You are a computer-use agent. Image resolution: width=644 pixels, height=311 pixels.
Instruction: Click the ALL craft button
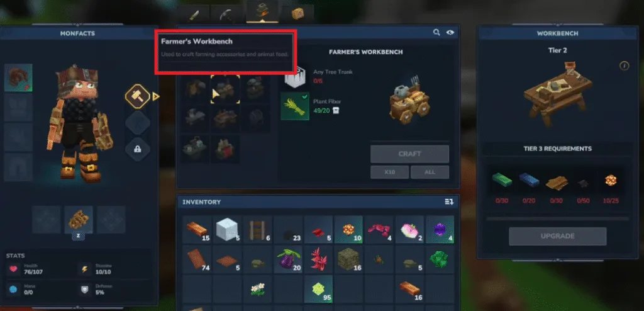point(430,172)
